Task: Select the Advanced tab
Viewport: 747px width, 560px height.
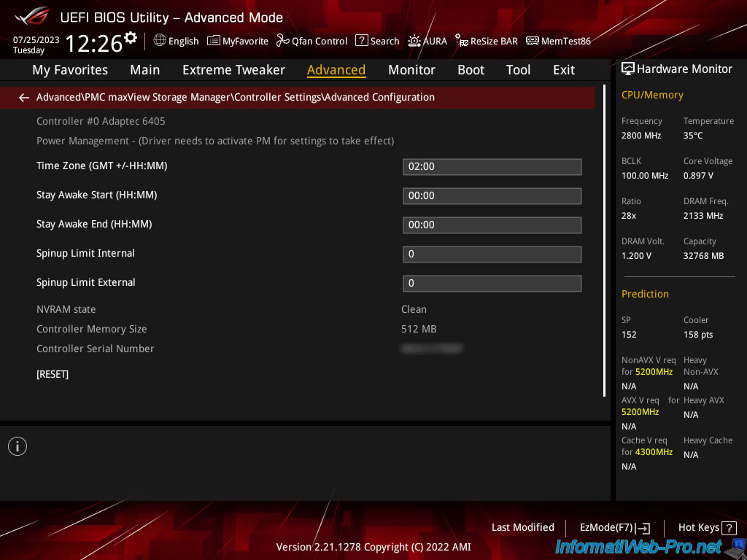Action: (336, 70)
